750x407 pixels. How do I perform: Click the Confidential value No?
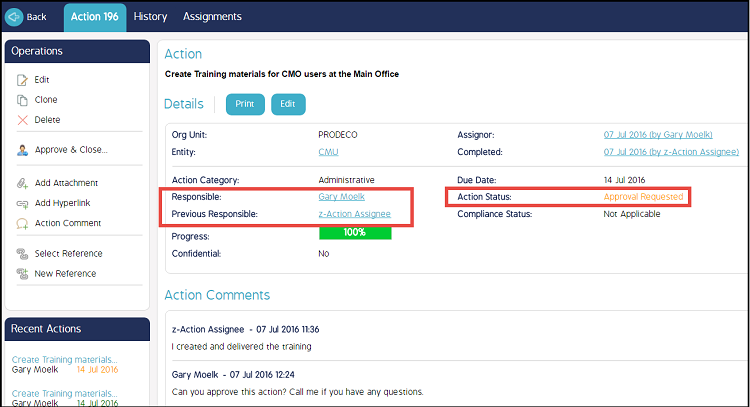[x=324, y=254]
